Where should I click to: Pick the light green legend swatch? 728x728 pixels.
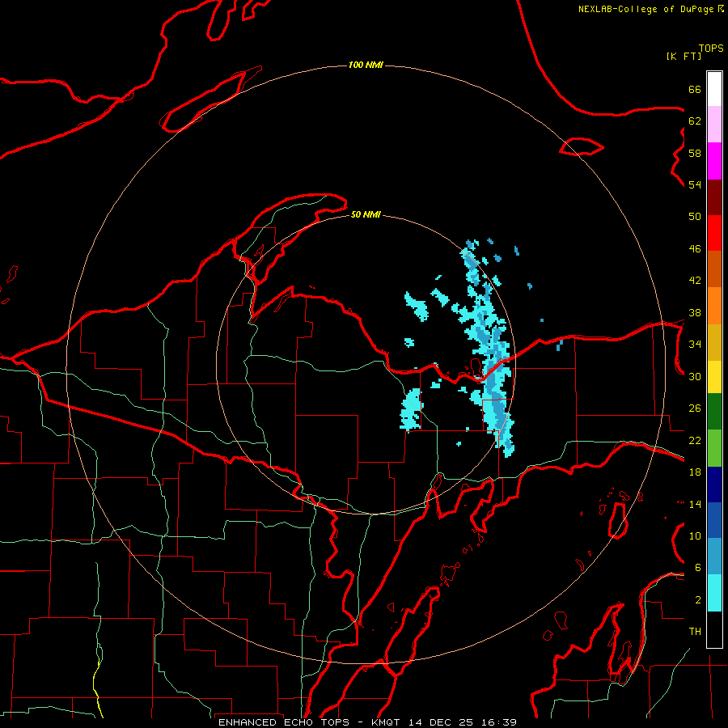click(714, 448)
